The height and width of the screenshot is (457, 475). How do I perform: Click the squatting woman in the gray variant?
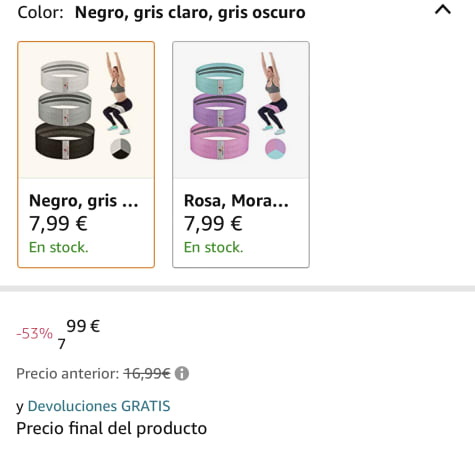(x=117, y=93)
